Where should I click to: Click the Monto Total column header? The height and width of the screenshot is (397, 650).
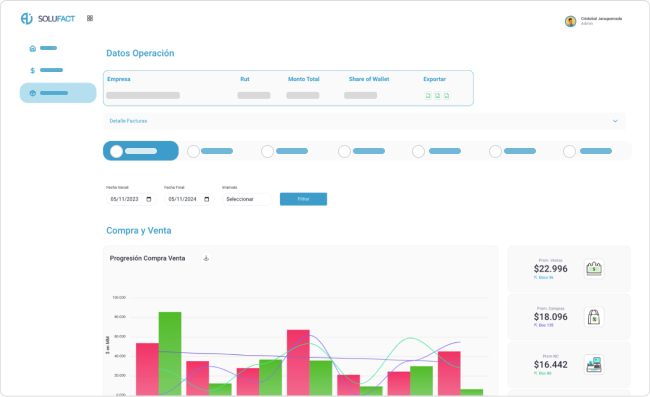(304, 79)
